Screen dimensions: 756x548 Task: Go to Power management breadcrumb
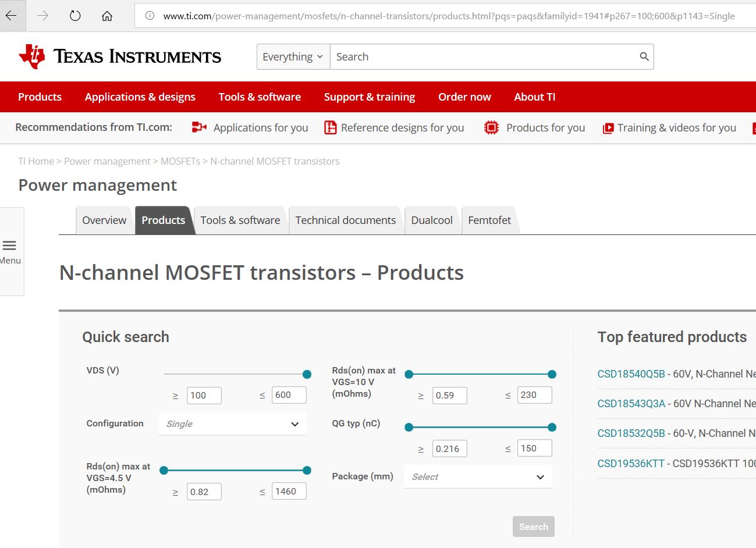(x=107, y=161)
